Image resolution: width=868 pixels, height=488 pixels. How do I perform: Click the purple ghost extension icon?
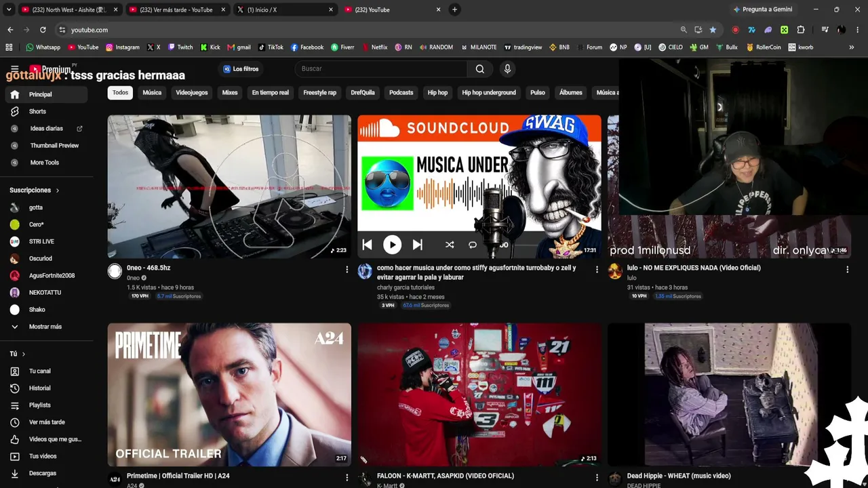tap(768, 30)
